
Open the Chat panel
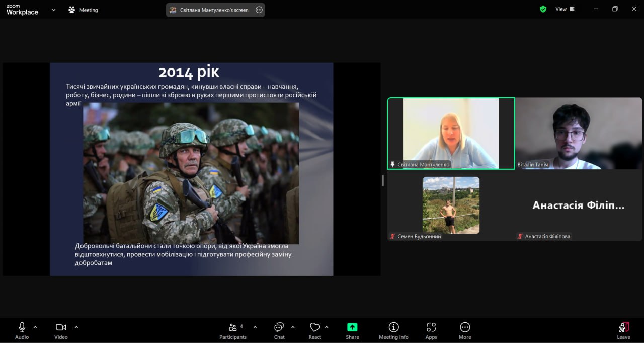point(279,330)
